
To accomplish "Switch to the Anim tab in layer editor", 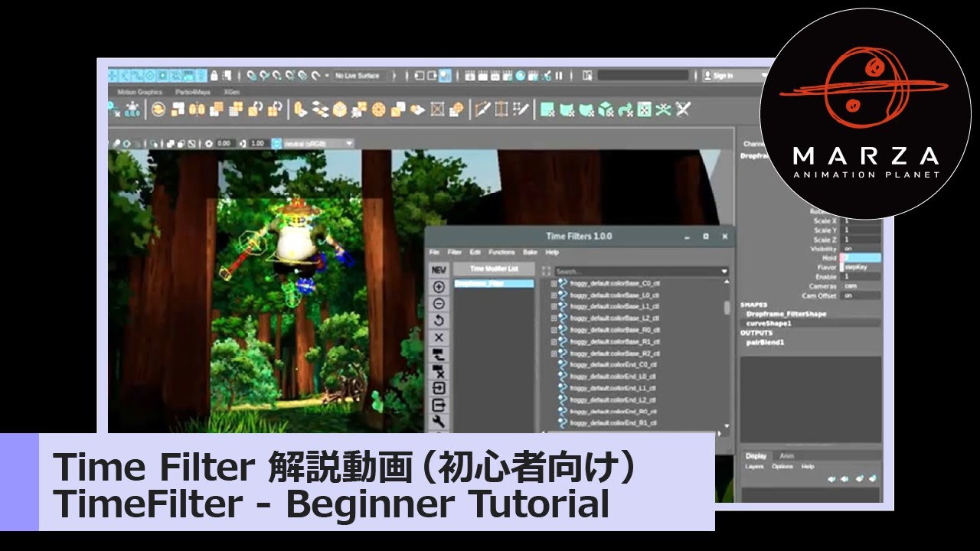I will pyautogui.click(x=787, y=455).
